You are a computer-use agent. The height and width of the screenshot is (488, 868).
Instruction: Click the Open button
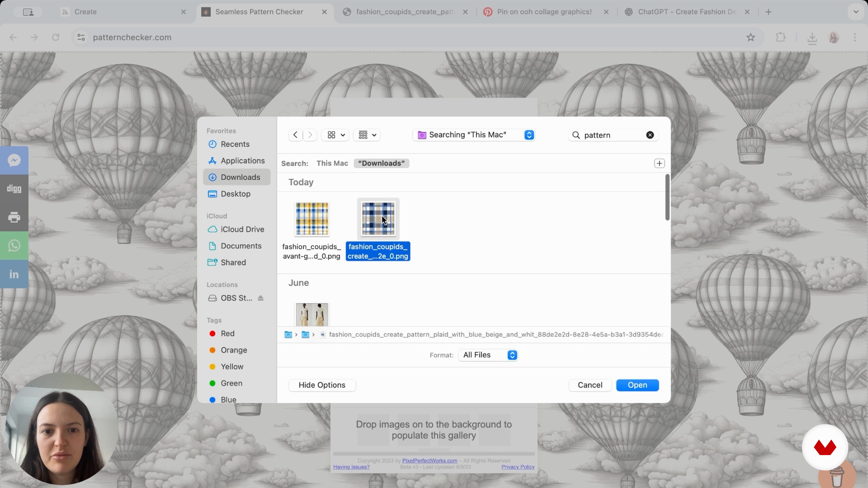click(637, 385)
